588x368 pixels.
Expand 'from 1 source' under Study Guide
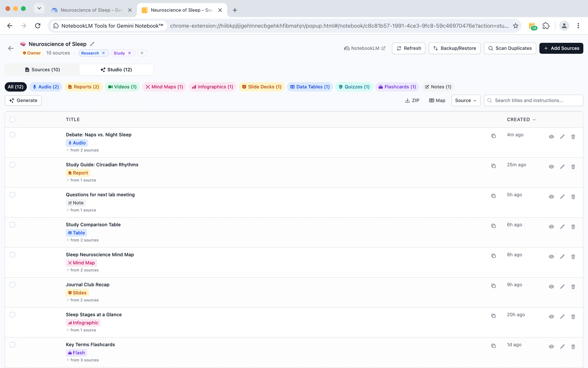pos(81,180)
